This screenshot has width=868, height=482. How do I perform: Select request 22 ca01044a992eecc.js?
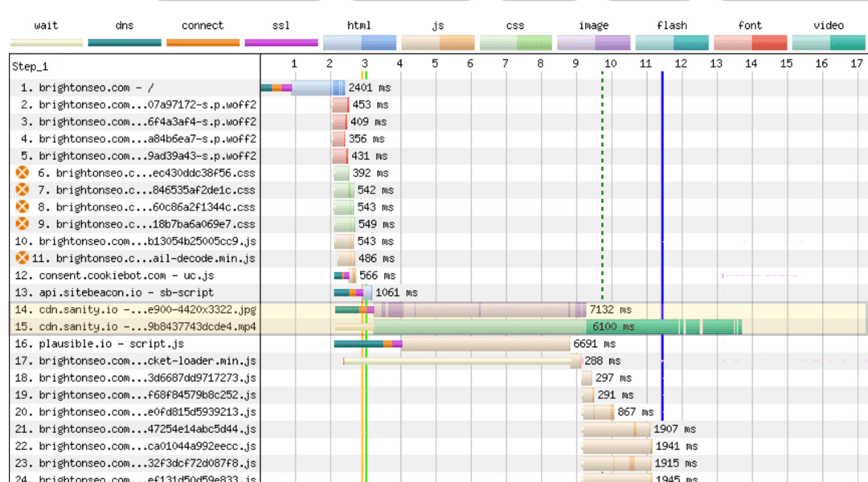coord(135,446)
